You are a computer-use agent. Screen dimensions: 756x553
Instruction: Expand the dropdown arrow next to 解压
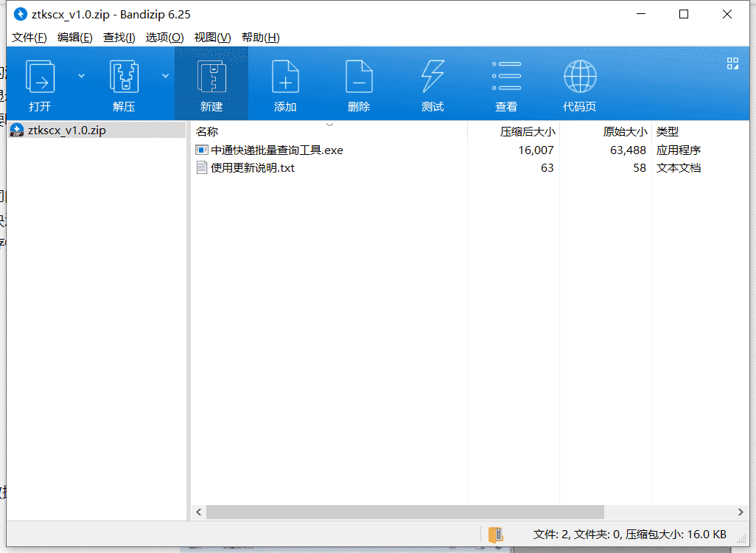[165, 76]
